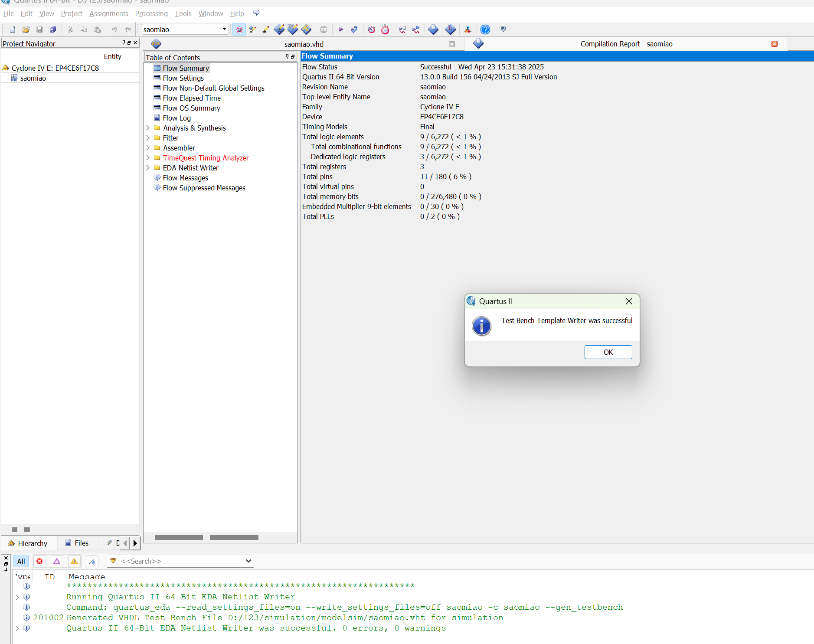The width and height of the screenshot is (814, 644).
Task: Expand the Netlist Writer was successful message
Action: coord(17,628)
